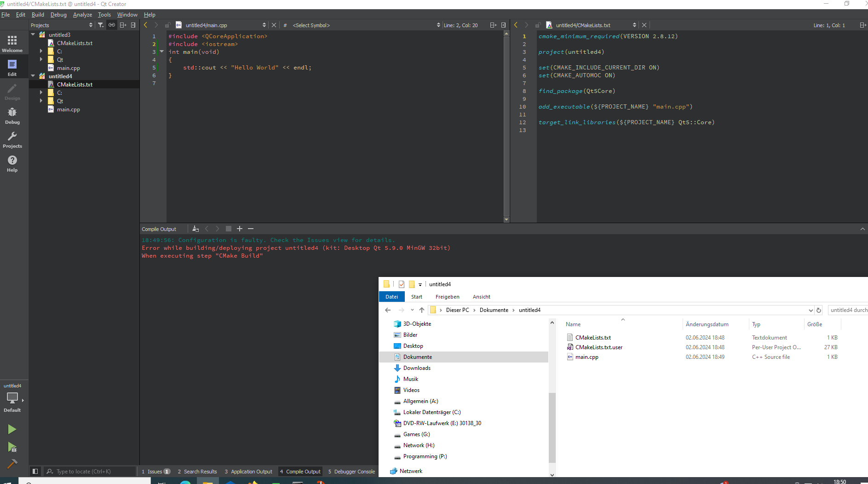The width and height of the screenshot is (868, 484).
Task: Open the Tools menu
Action: click(104, 15)
